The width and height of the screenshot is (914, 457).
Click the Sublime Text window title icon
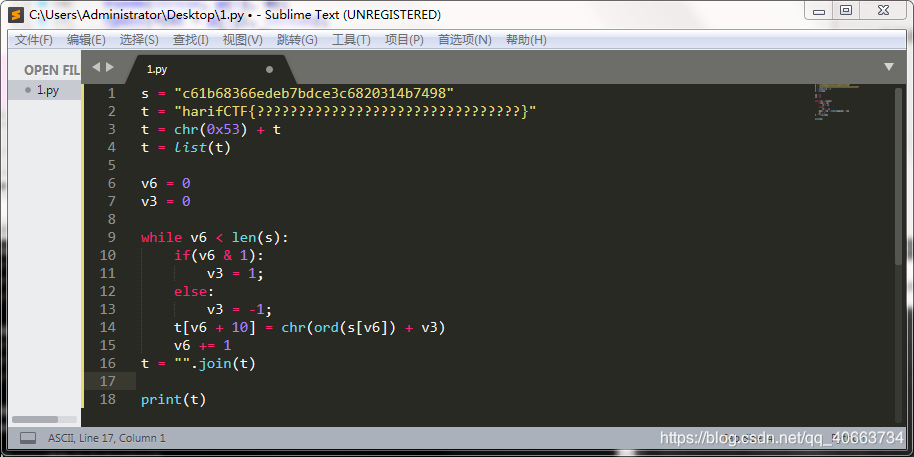point(17,15)
